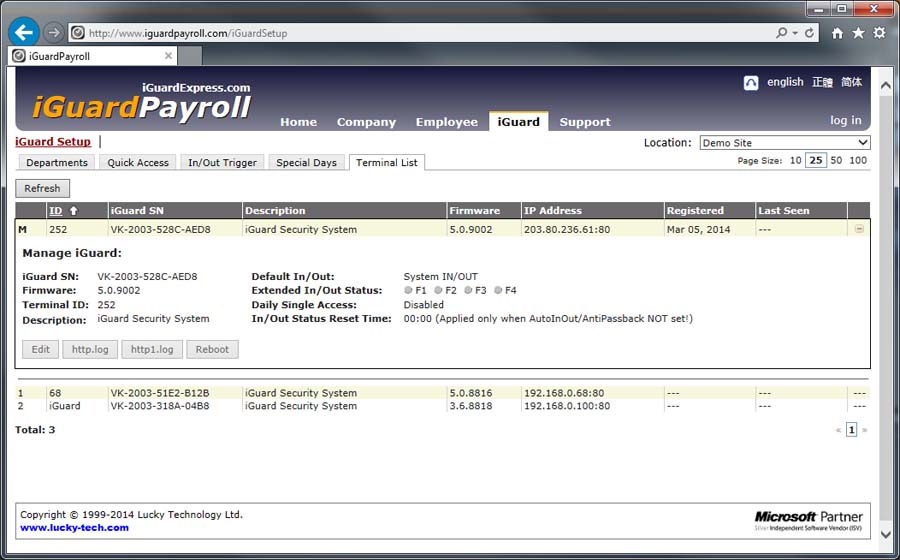Screen dimensions: 900x560
Task: Click the browser back arrow button
Action: [24, 32]
